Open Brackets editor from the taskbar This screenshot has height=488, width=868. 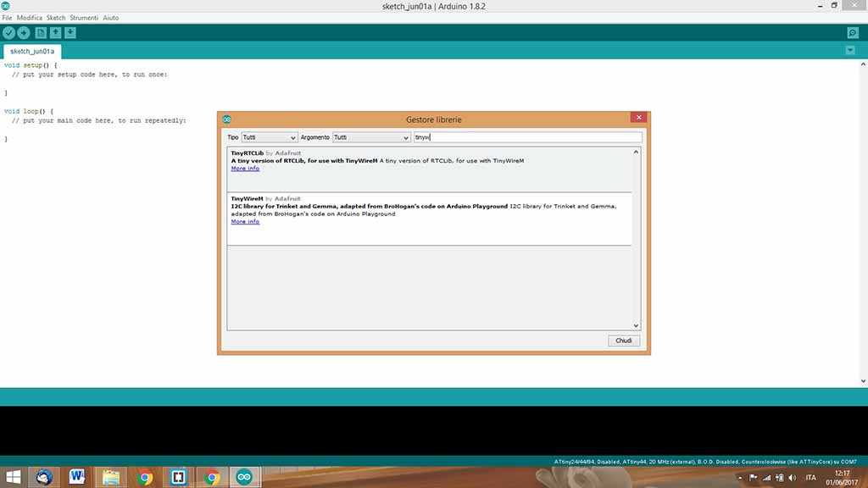[178, 477]
